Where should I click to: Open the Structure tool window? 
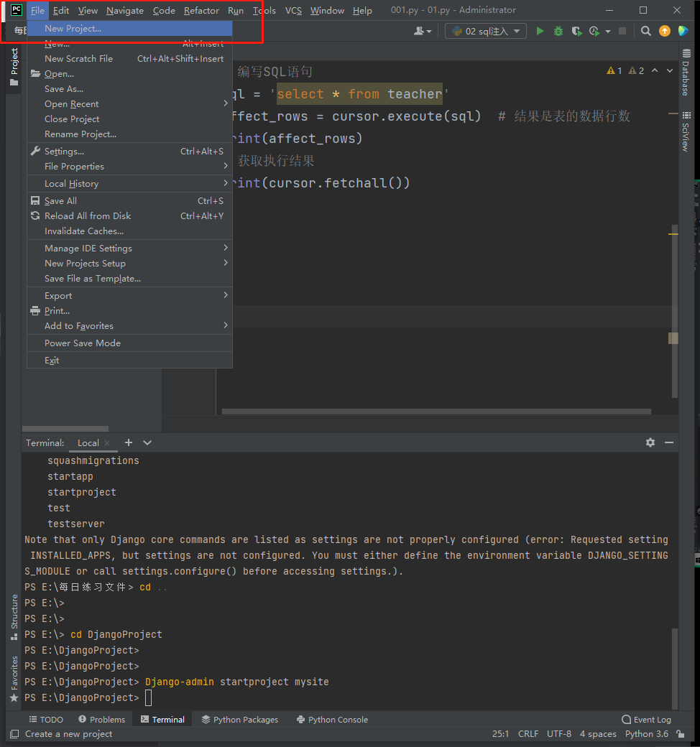tap(14, 617)
